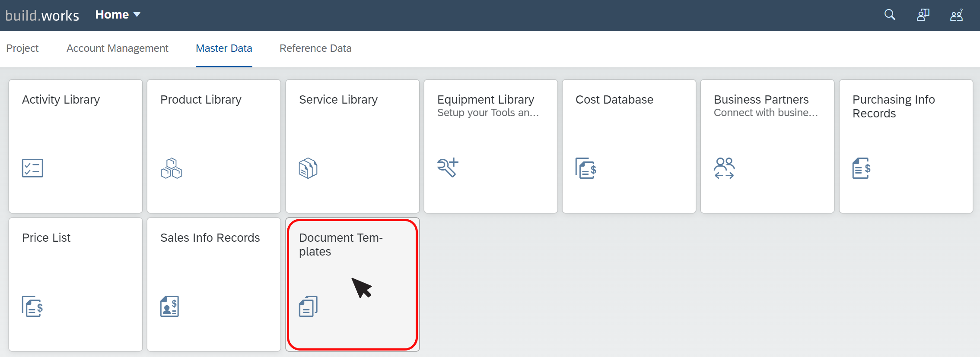The height and width of the screenshot is (357, 980).
Task: Open the Cost Database tile title
Action: tap(614, 100)
